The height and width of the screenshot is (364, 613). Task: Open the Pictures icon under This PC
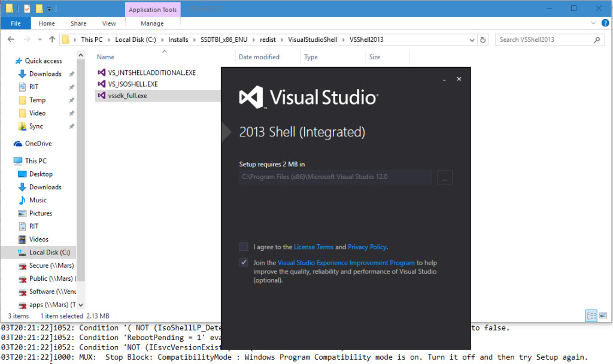point(22,213)
